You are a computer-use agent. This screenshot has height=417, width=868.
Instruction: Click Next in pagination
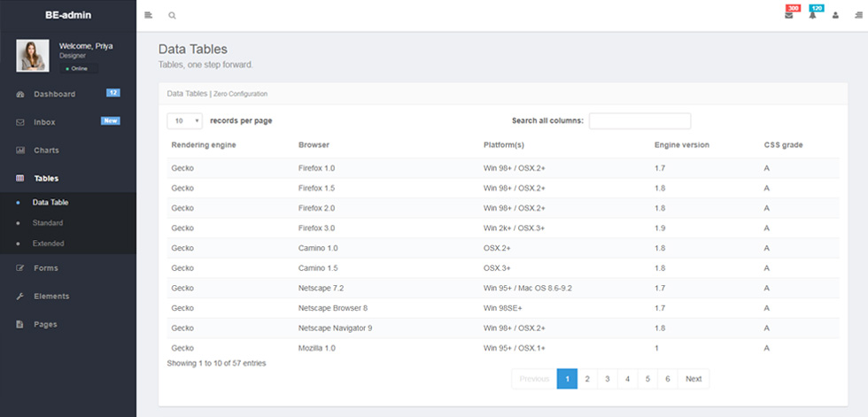coord(694,379)
